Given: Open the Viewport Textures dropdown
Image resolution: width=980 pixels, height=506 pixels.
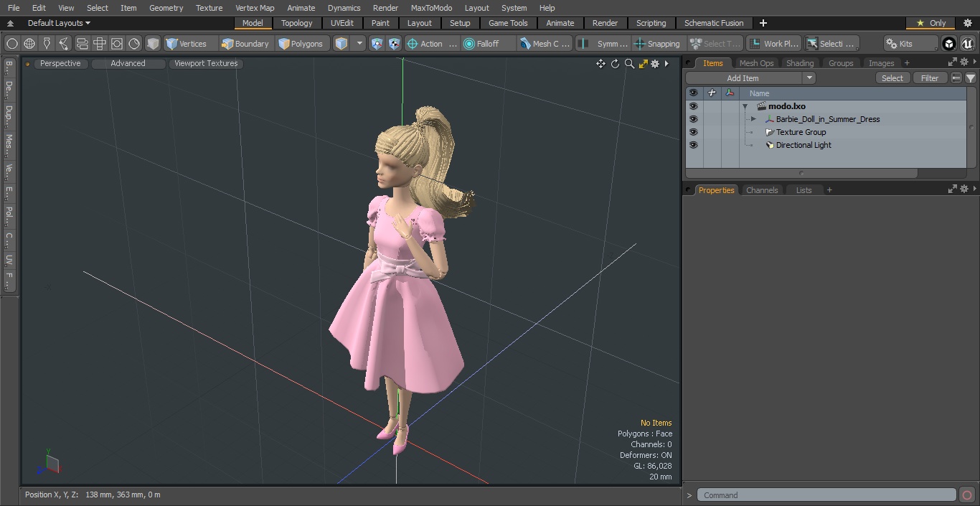Looking at the screenshot, I should click(x=206, y=63).
